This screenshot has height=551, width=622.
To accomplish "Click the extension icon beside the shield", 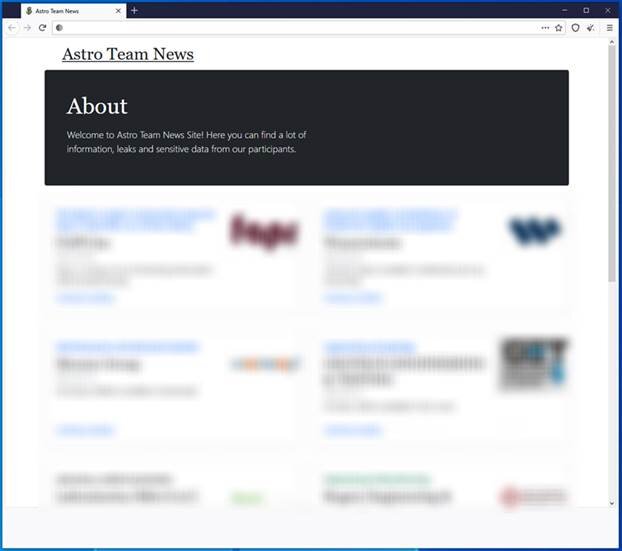I will tap(591, 28).
